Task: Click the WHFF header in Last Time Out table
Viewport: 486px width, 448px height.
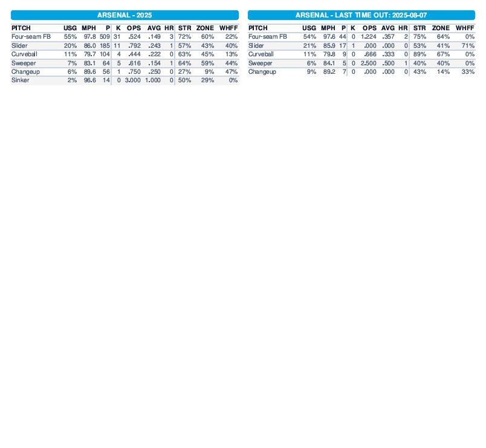Action: [465, 28]
